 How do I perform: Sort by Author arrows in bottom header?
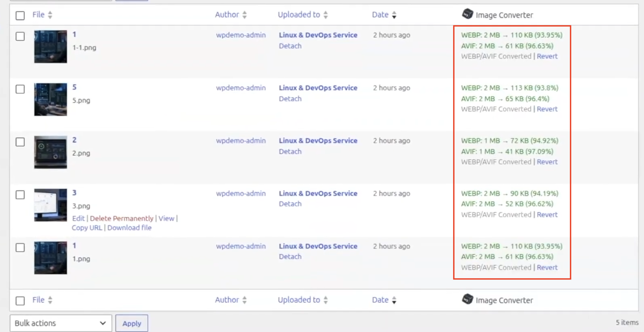244,300
